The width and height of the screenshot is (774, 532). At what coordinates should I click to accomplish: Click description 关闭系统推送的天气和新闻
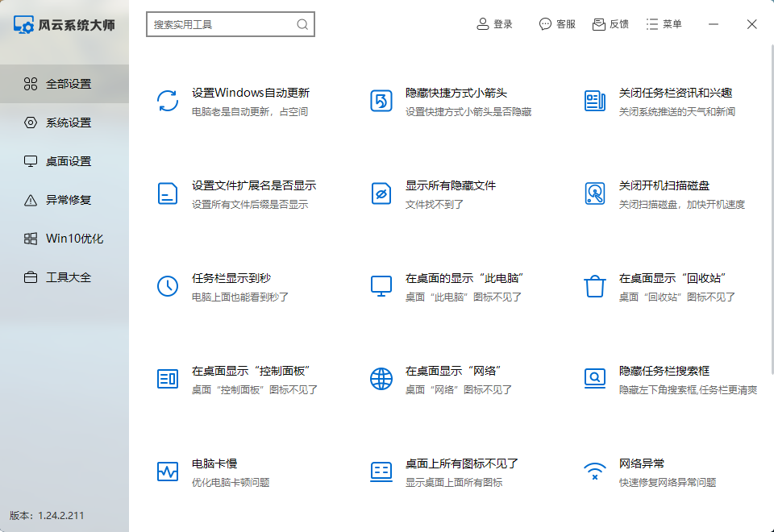coord(677,112)
